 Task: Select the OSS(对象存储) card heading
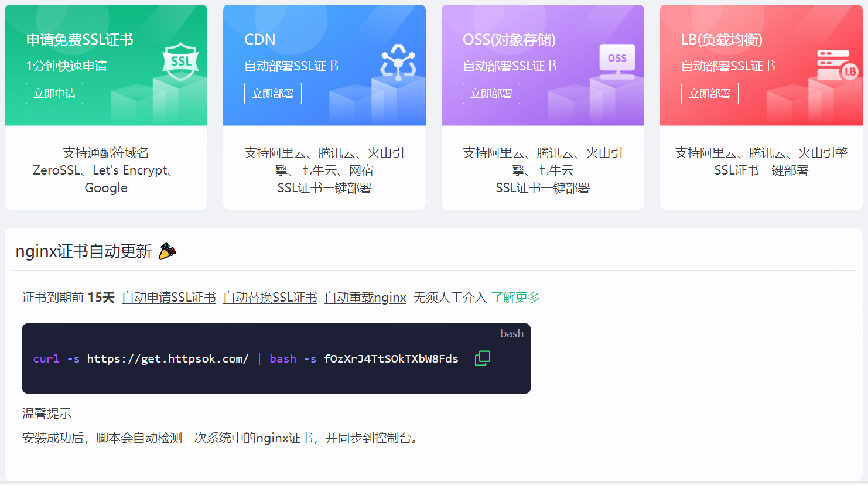(509, 40)
